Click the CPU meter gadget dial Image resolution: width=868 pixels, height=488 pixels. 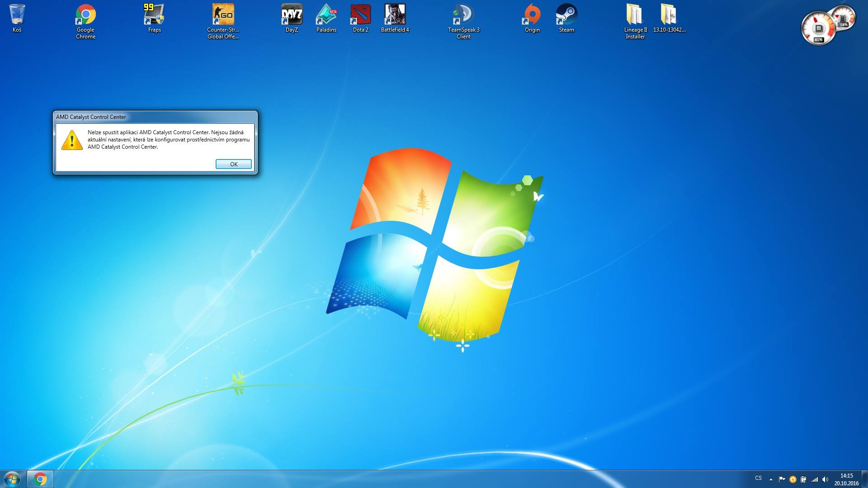click(818, 29)
